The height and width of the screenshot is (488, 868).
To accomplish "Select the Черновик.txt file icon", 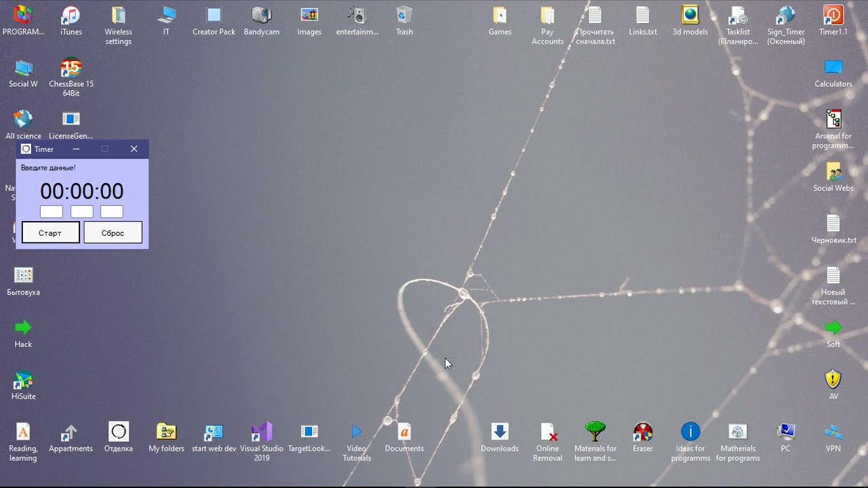I will click(x=833, y=223).
